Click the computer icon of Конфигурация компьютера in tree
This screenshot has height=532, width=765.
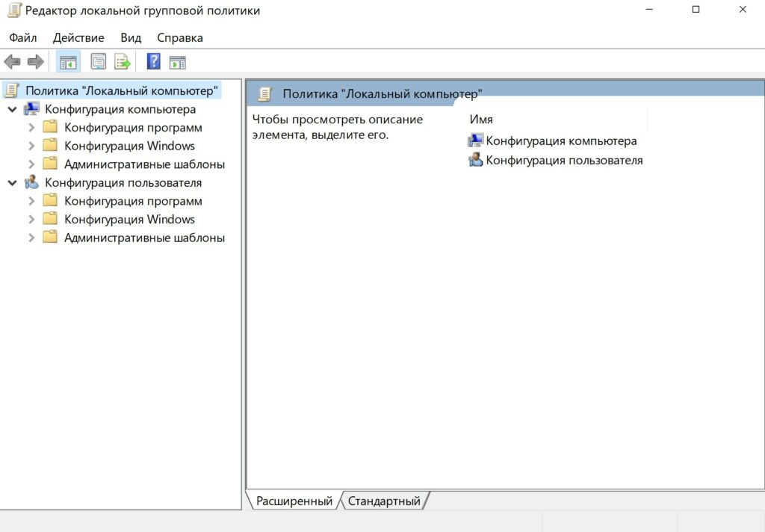31,109
